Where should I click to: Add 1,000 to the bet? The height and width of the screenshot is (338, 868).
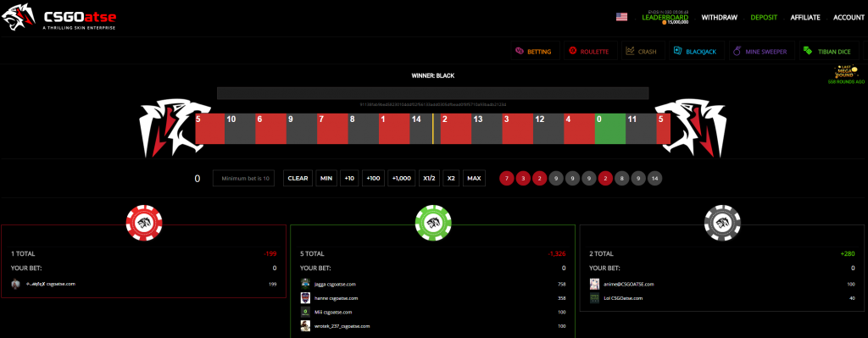pyautogui.click(x=401, y=178)
